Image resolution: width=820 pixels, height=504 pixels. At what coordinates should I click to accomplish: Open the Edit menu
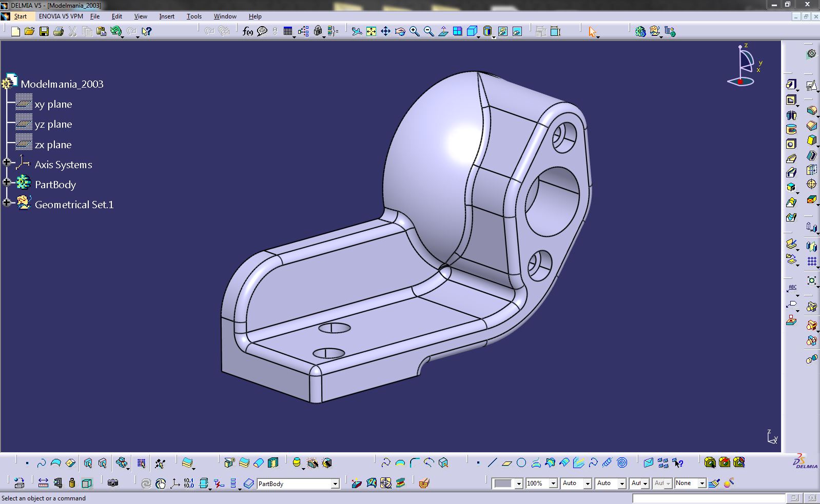tap(117, 16)
